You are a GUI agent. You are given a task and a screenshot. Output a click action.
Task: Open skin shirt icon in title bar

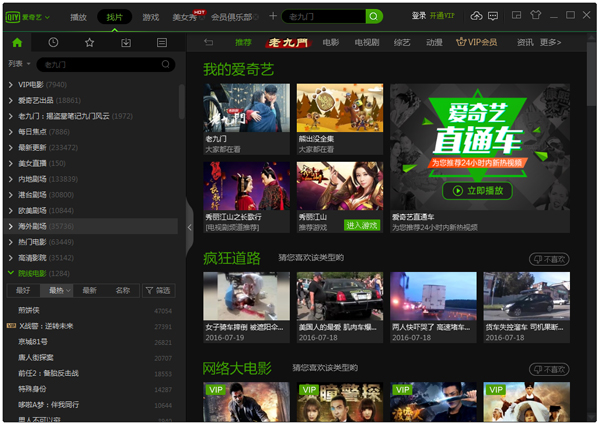pyautogui.click(x=536, y=15)
